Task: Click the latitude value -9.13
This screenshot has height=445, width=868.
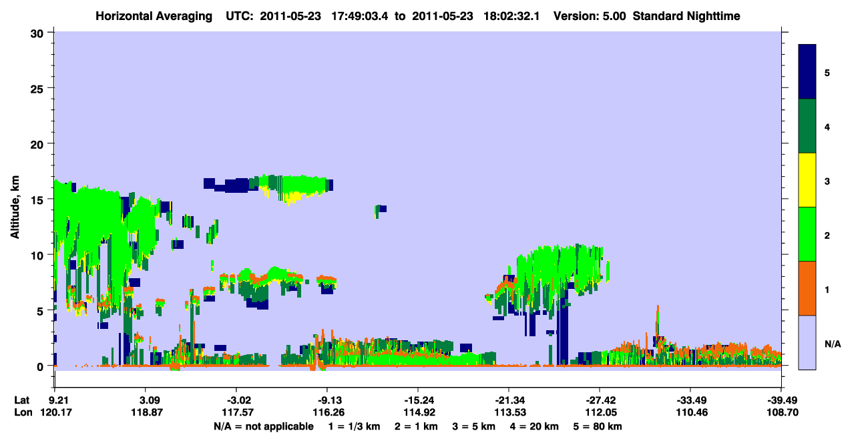Action: (330, 400)
